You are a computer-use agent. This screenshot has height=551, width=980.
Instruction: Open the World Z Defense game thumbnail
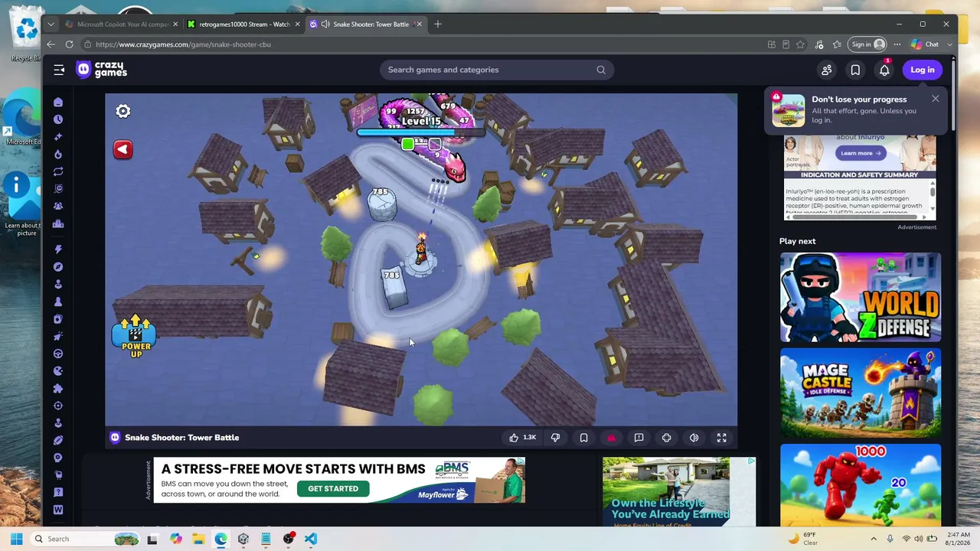[x=861, y=297]
